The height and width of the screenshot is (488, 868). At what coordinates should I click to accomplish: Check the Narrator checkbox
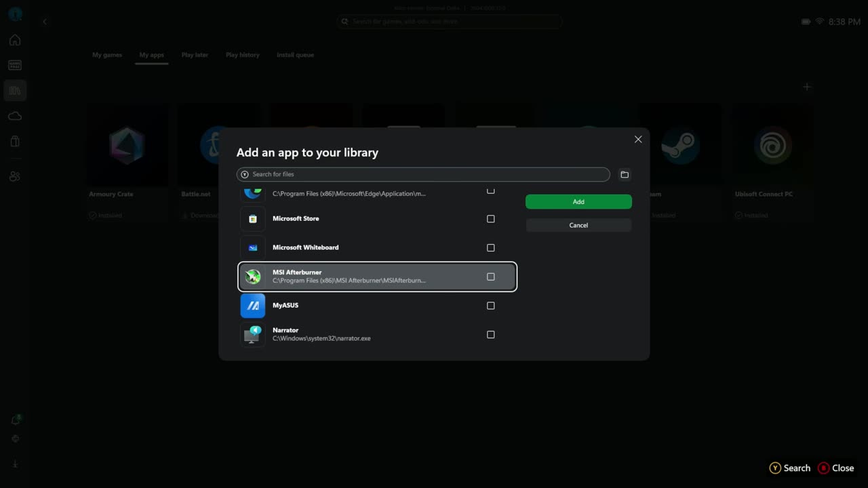click(x=491, y=335)
